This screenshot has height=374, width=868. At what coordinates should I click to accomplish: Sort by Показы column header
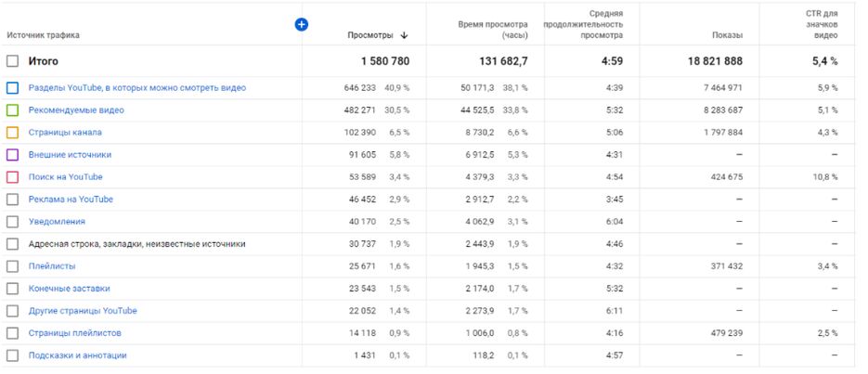click(727, 35)
